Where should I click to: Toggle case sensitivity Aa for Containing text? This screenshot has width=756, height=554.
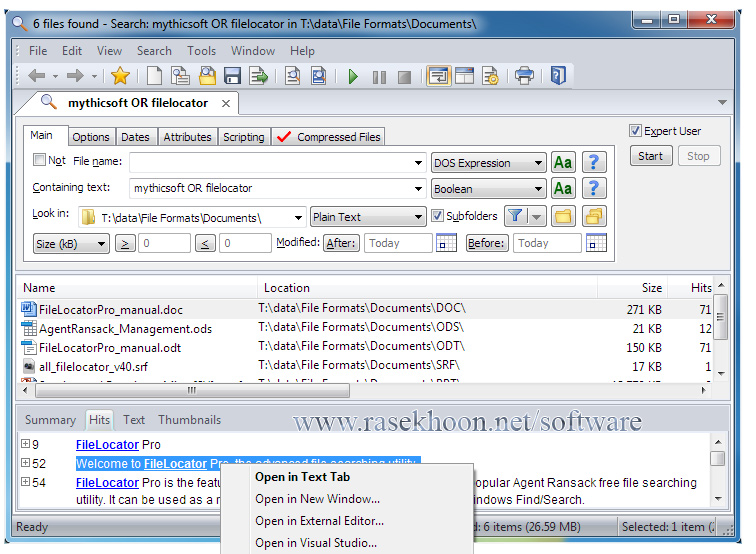[563, 188]
